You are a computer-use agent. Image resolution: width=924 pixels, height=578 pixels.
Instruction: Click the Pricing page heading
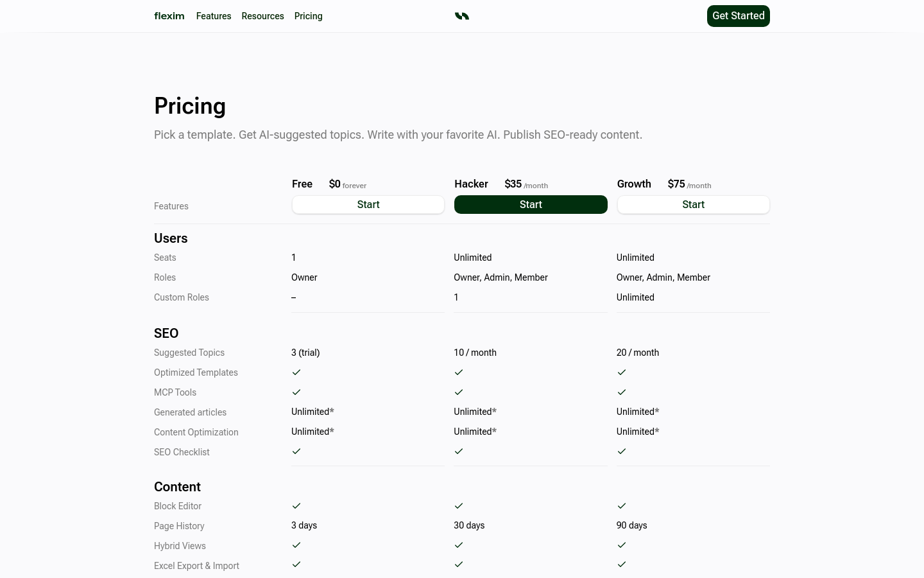pos(190,106)
